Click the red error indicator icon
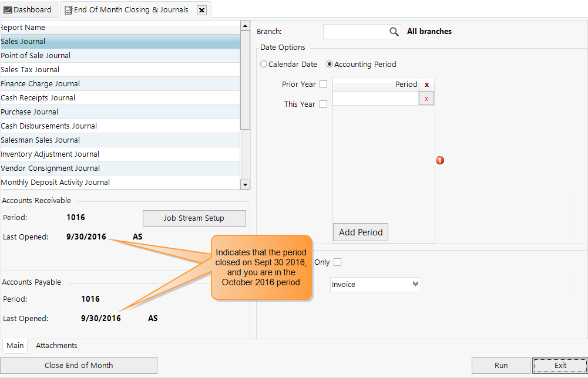588x378 pixels. coord(440,160)
